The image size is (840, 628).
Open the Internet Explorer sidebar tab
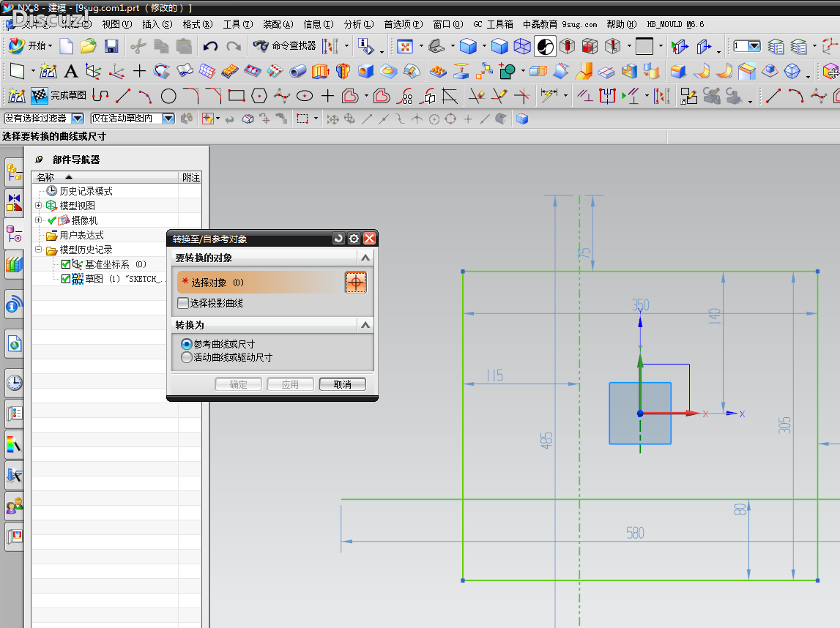point(15,344)
